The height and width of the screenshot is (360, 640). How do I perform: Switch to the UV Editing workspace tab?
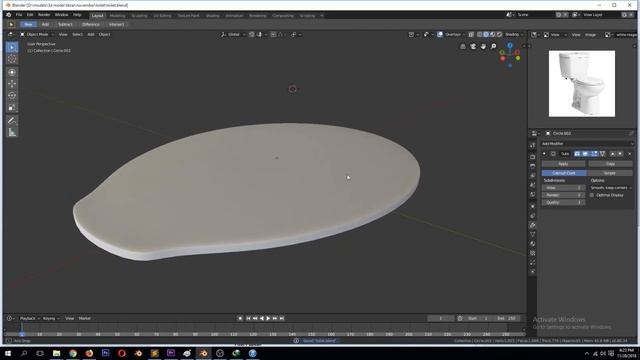(162, 16)
